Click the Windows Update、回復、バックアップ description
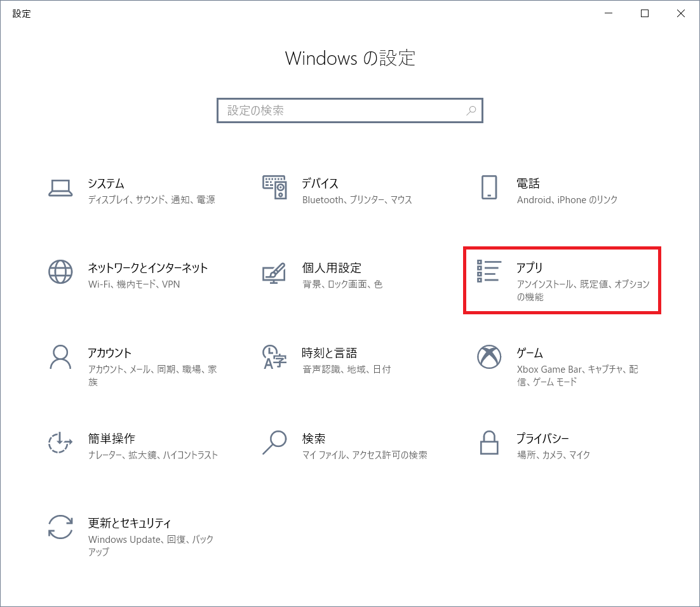The image size is (700, 607). point(151,546)
